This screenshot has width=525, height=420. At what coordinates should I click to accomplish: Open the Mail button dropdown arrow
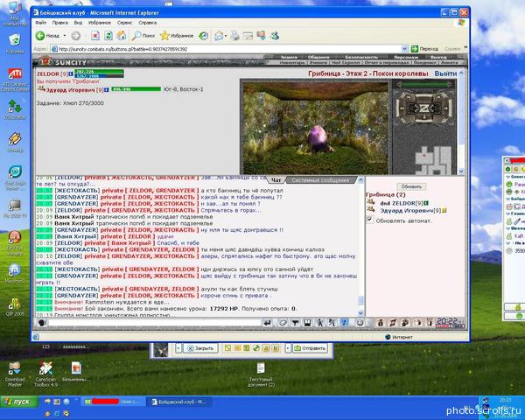(226, 36)
